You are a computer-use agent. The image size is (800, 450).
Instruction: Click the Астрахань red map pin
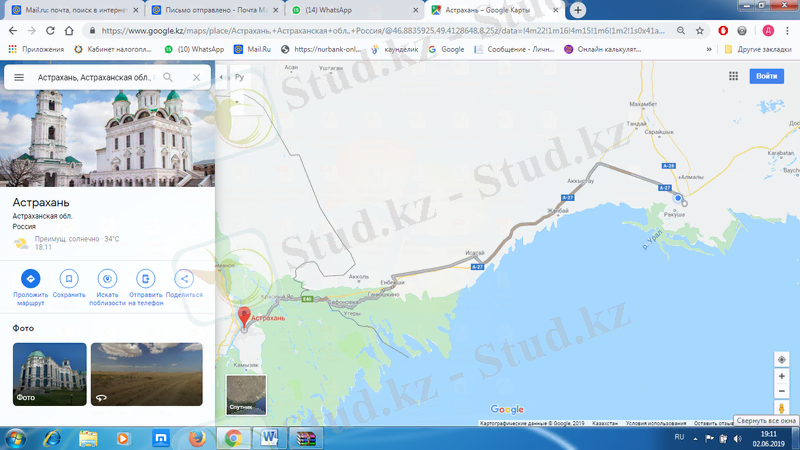tap(244, 317)
